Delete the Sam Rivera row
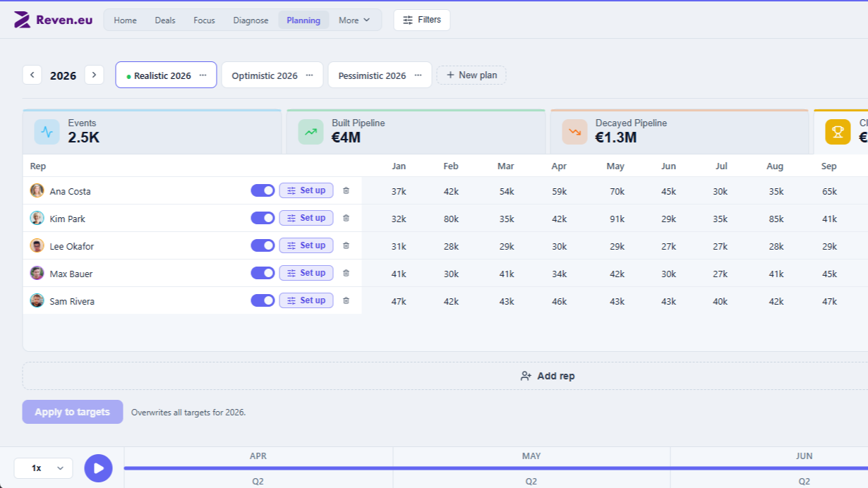 click(346, 300)
